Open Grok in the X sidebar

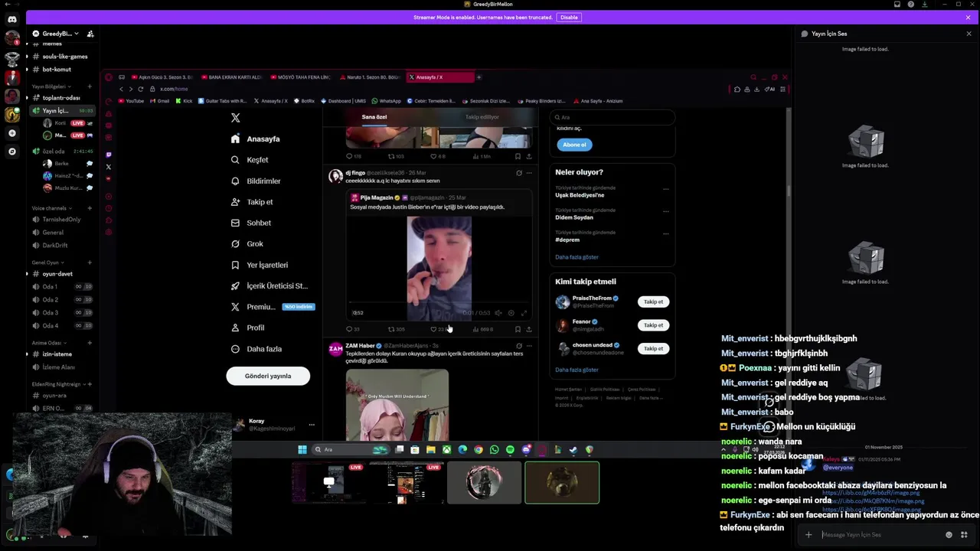pos(247,244)
